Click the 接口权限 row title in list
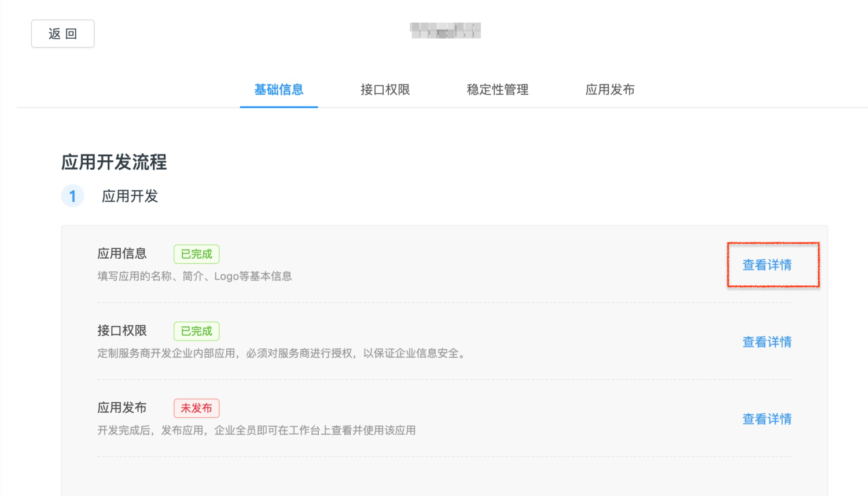This screenshot has height=496, width=868. [x=122, y=330]
